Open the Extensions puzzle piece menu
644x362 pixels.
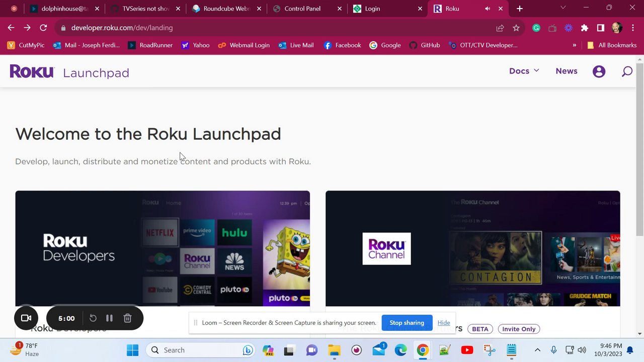pos(585,28)
